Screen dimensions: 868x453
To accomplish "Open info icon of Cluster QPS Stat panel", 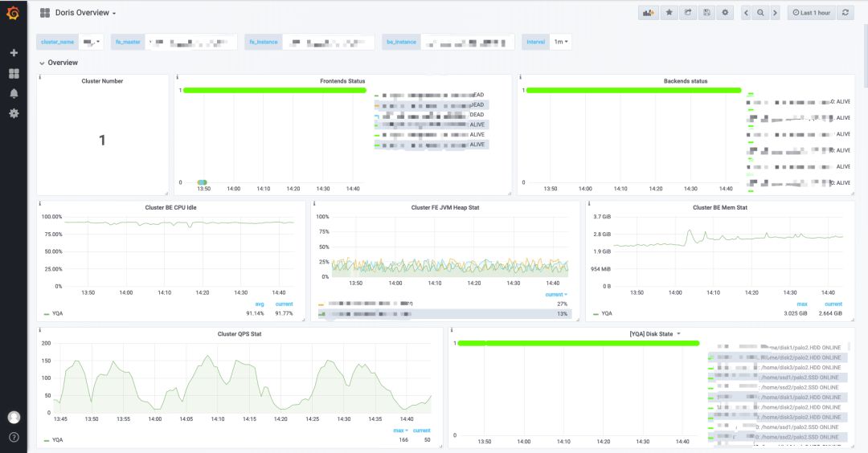I will pyautogui.click(x=40, y=330).
